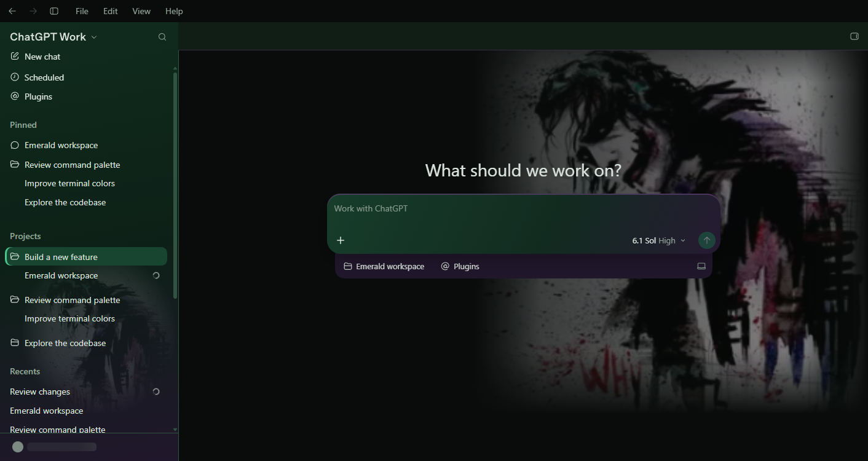This screenshot has height=461, width=868.
Task: Open Emerald workspace in Recents
Action: (46, 411)
